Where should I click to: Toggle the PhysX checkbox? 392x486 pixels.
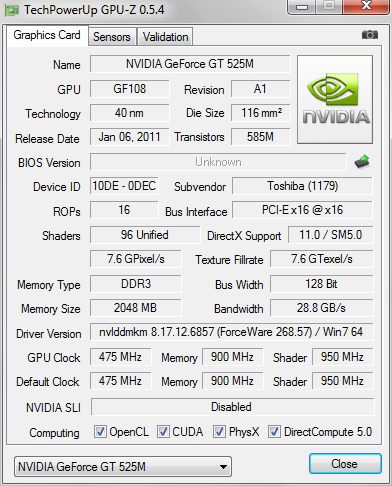coord(219,431)
